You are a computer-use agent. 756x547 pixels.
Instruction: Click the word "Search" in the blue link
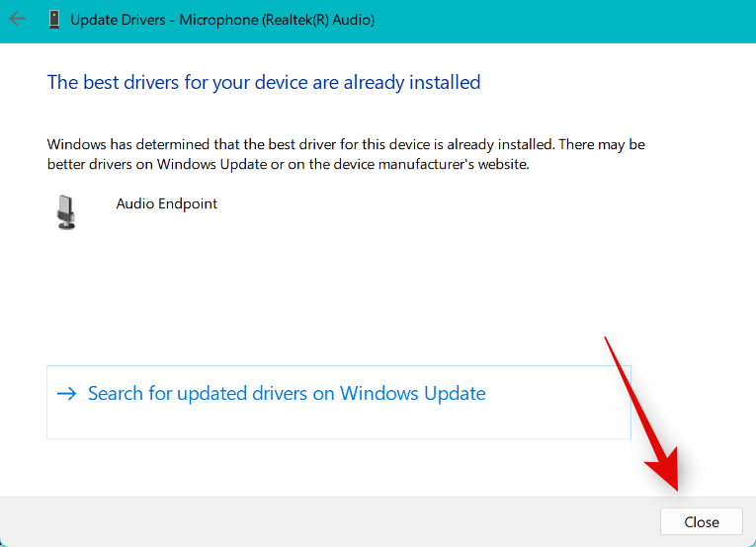116,394
